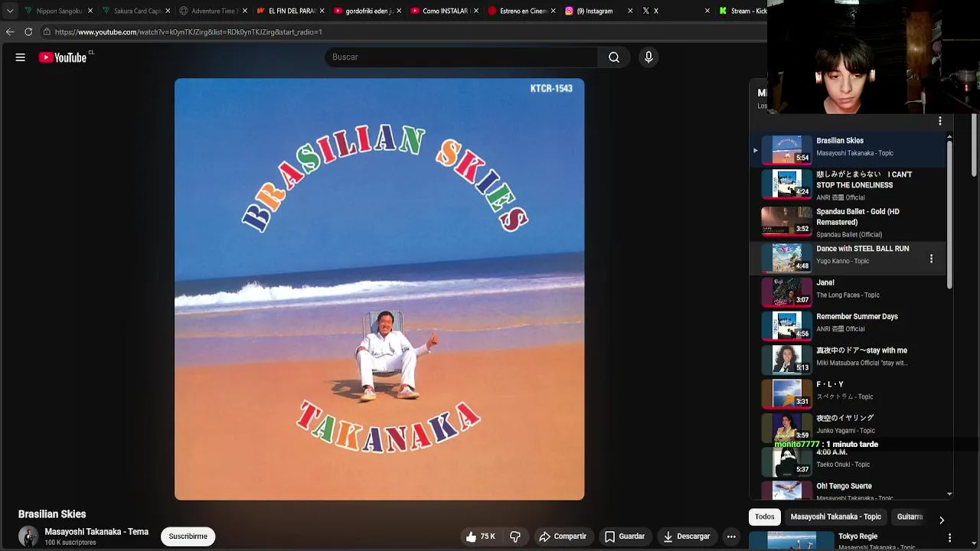Like the video with thumbs up
This screenshot has width=980, height=551.
[481, 536]
